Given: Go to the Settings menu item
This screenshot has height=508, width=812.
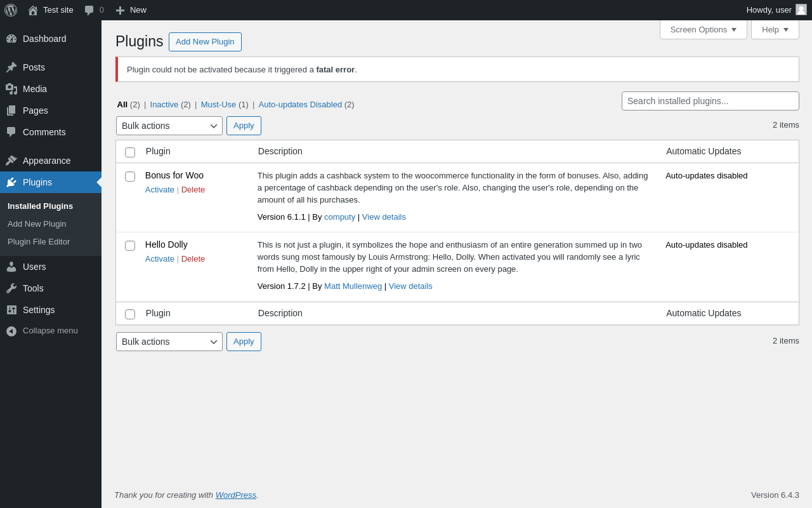Looking at the screenshot, I should click(x=39, y=310).
